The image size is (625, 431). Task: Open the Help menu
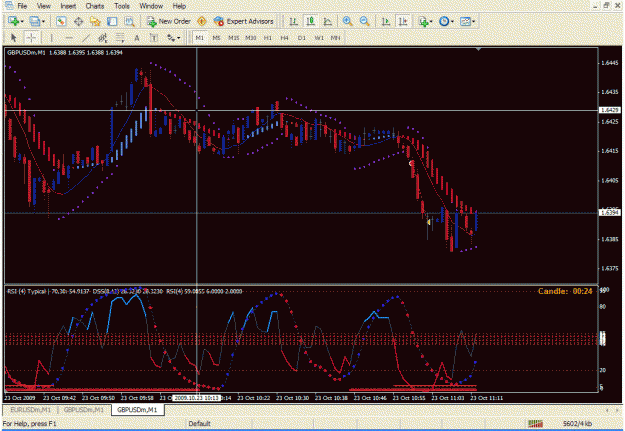click(179, 6)
